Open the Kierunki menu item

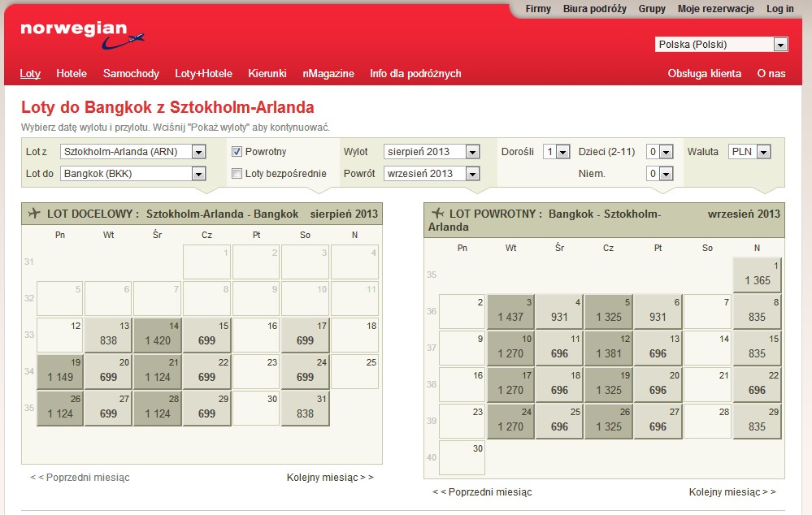pos(267,73)
